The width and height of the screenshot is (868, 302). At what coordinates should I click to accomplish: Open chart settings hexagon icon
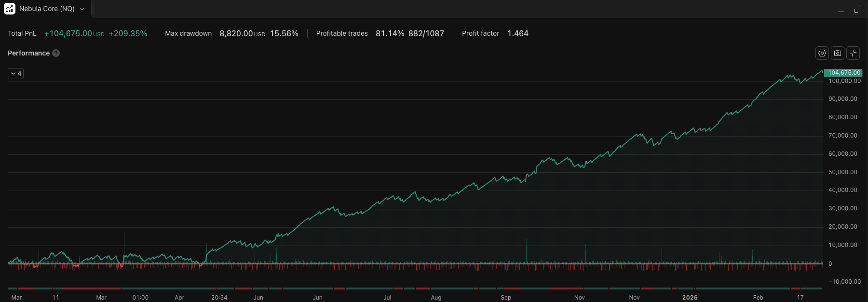click(x=822, y=53)
